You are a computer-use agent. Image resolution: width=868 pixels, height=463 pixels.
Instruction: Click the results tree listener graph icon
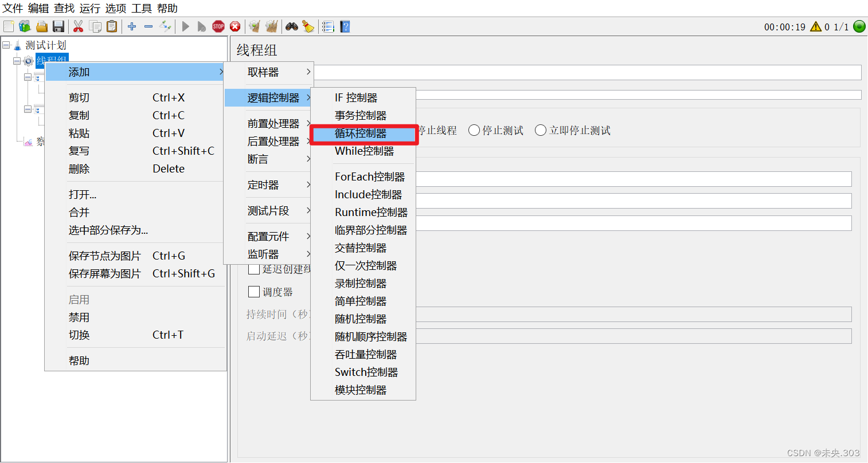[28, 142]
